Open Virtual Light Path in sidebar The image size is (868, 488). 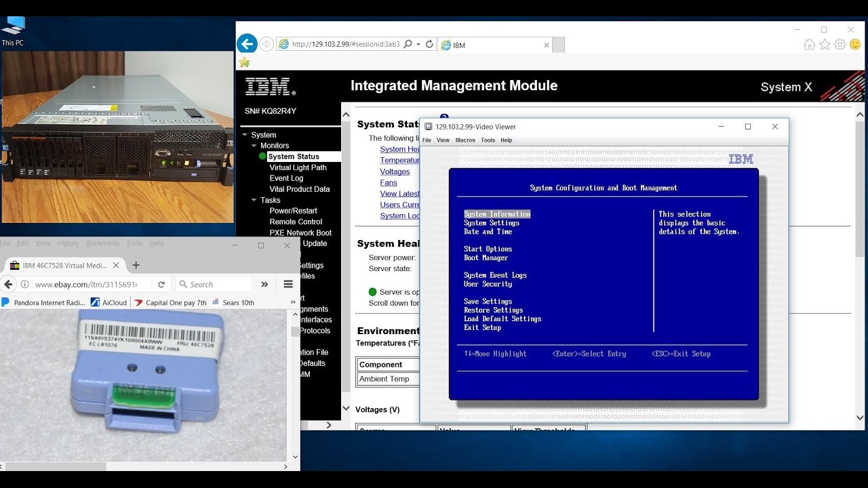[x=298, y=167]
